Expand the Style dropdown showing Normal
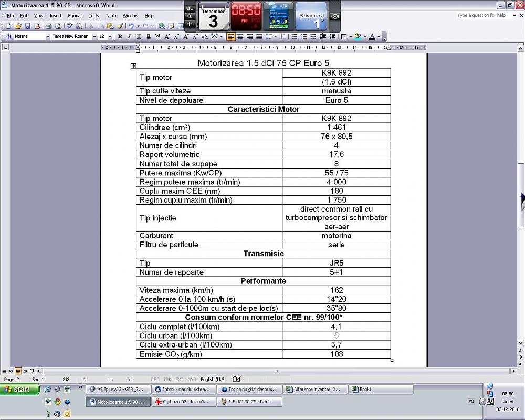The width and height of the screenshot is (525, 420). (48, 37)
